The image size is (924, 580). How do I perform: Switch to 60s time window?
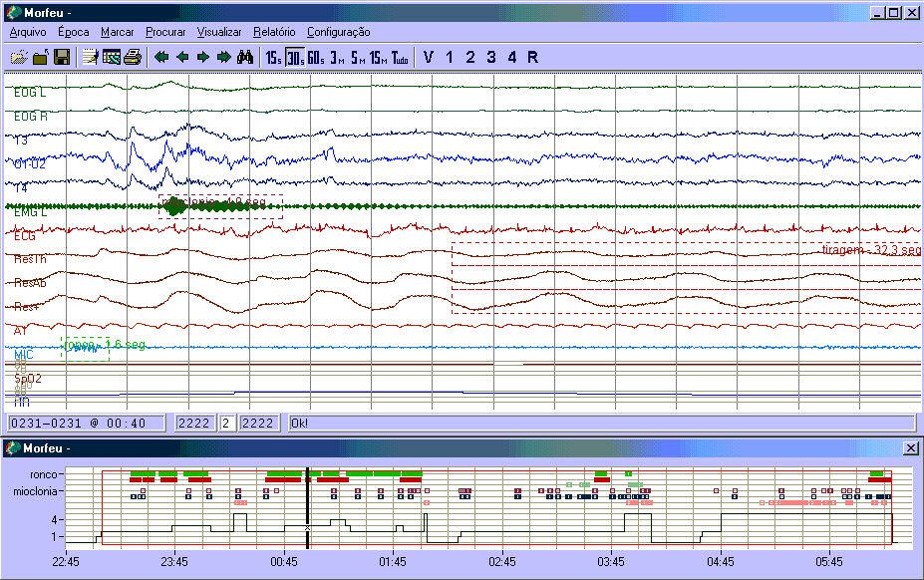pyautogui.click(x=316, y=57)
